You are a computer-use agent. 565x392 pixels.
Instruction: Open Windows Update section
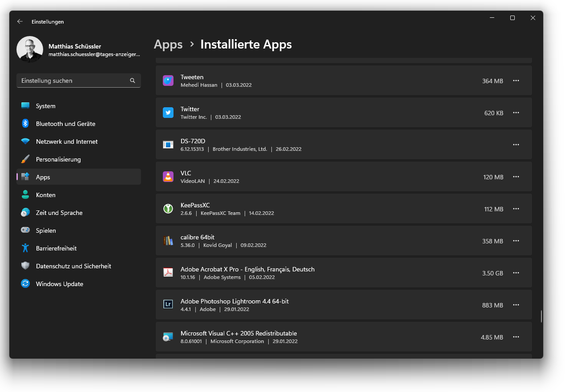point(79,284)
